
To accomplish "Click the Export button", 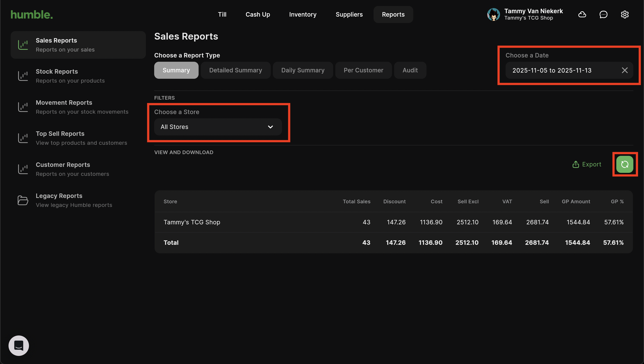I will tap(586, 164).
